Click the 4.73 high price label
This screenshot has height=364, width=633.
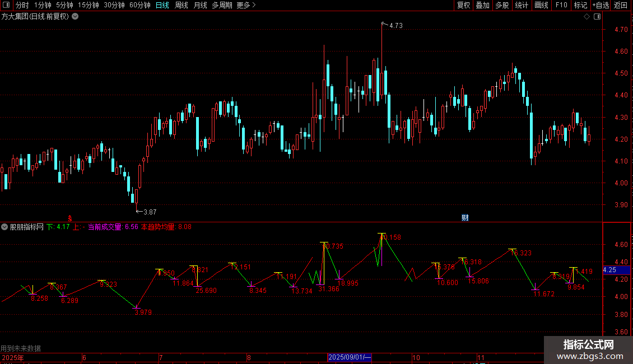click(x=395, y=25)
